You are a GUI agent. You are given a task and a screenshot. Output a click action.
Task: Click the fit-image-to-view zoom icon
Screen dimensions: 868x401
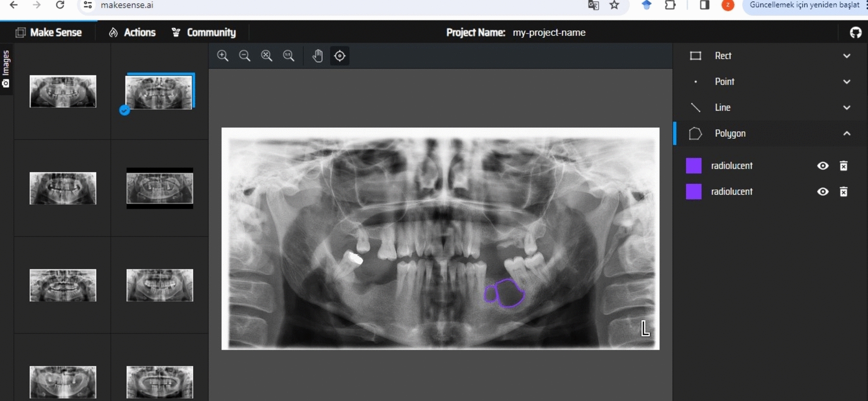pos(266,56)
